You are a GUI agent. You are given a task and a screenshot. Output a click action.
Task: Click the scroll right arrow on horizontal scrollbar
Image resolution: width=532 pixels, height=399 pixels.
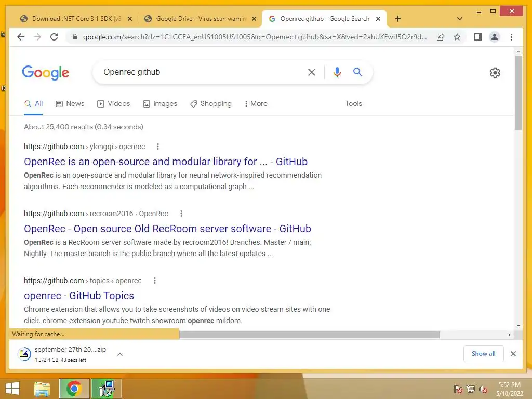coord(509,335)
